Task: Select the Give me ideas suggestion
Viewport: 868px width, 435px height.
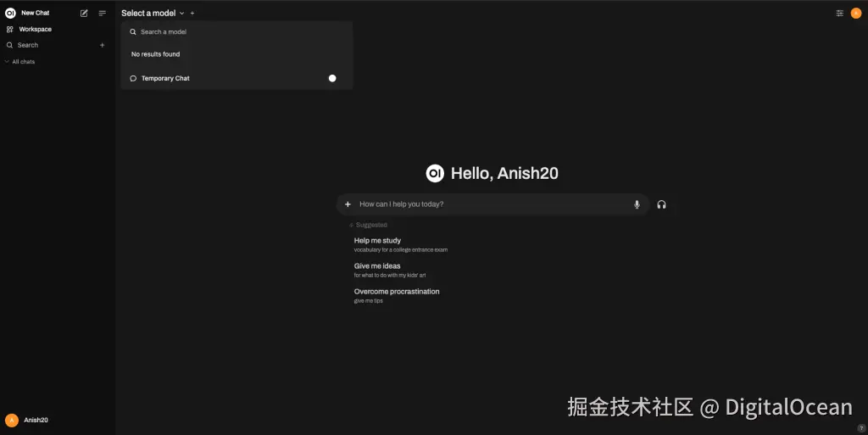Action: click(x=390, y=270)
